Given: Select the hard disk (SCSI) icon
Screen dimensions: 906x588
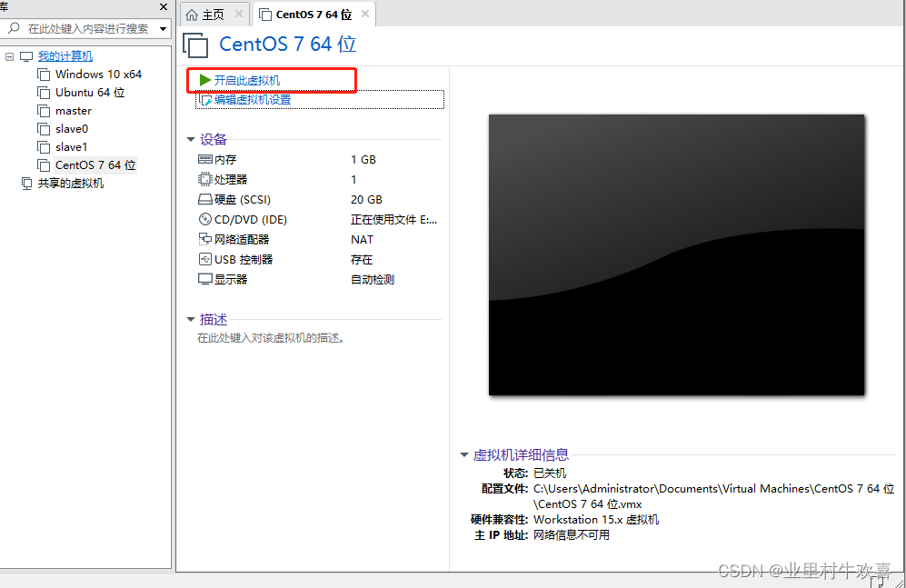Looking at the screenshot, I should (205, 200).
